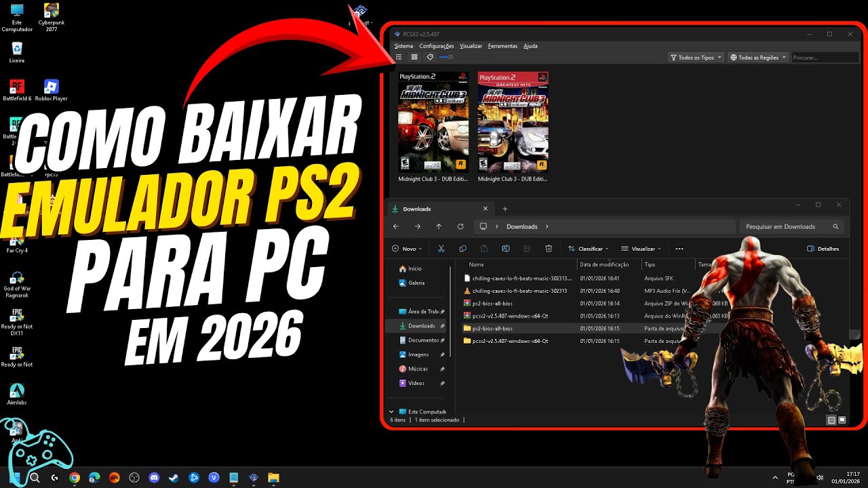868x488 pixels.
Task: Click Downloads in the address breadcrumb
Action: (x=521, y=226)
